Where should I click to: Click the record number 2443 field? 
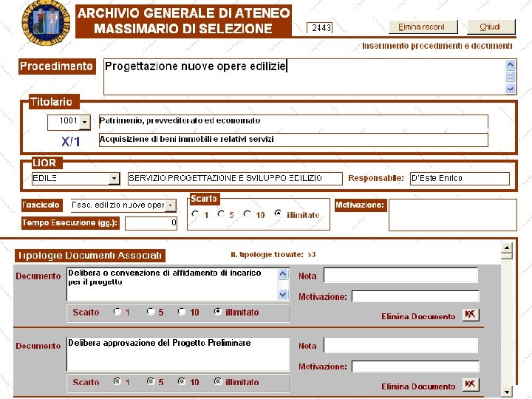(320, 28)
